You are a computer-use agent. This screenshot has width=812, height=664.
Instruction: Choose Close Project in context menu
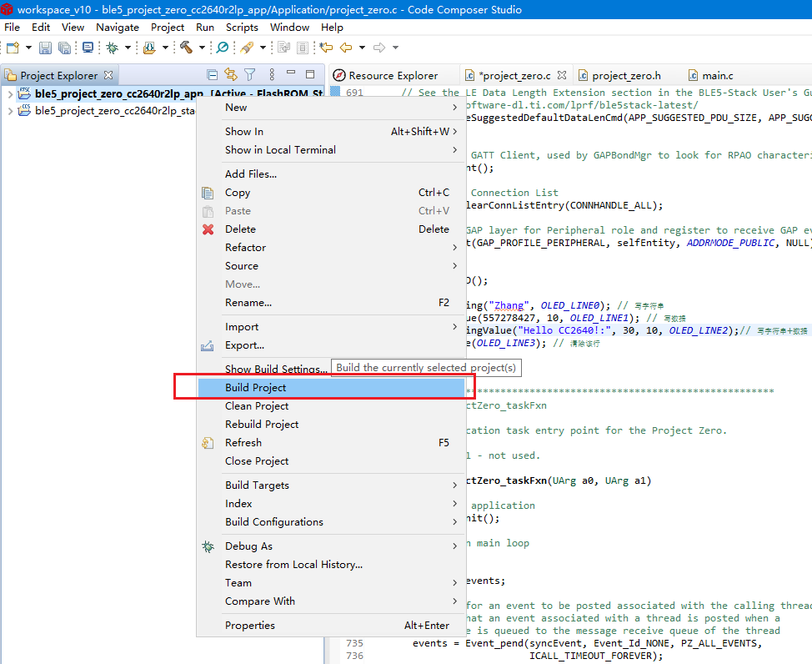point(332,461)
